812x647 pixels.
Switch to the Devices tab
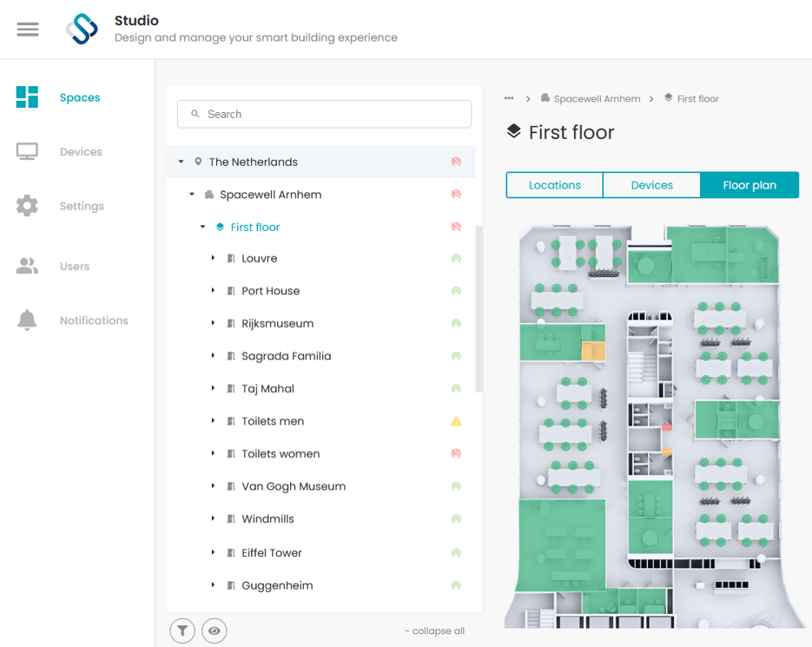pyautogui.click(x=651, y=185)
